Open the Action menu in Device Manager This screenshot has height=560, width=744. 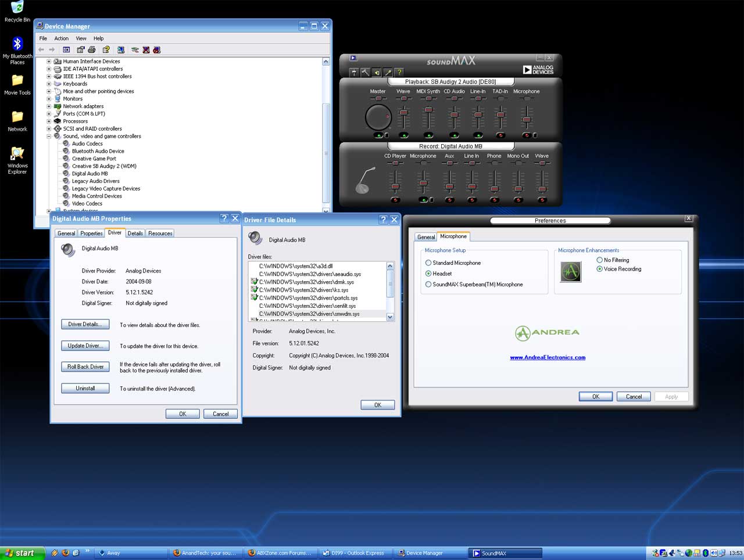(61, 38)
